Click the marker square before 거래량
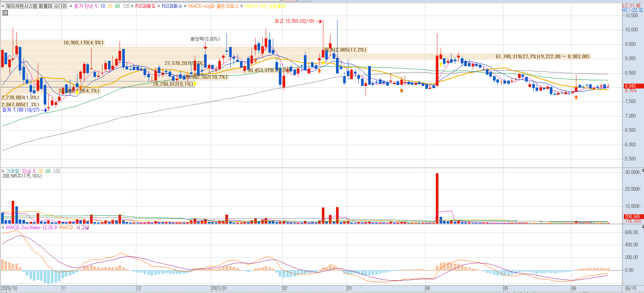 tap(3, 171)
